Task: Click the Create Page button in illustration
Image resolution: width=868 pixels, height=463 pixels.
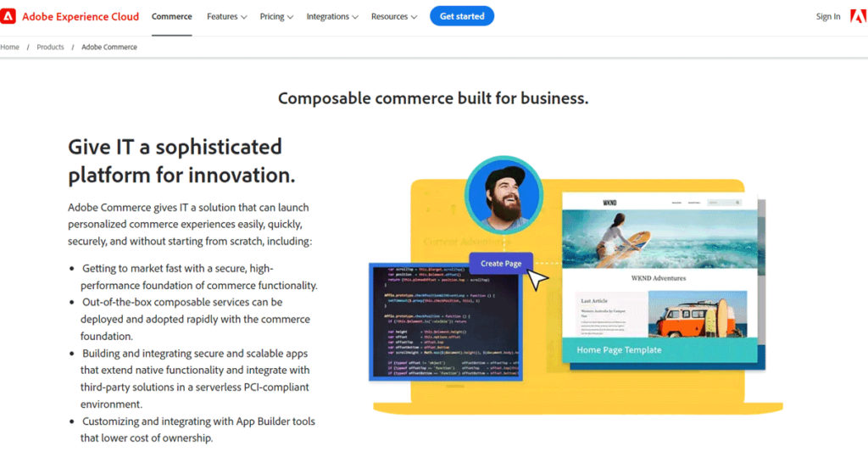Action: 501,264
